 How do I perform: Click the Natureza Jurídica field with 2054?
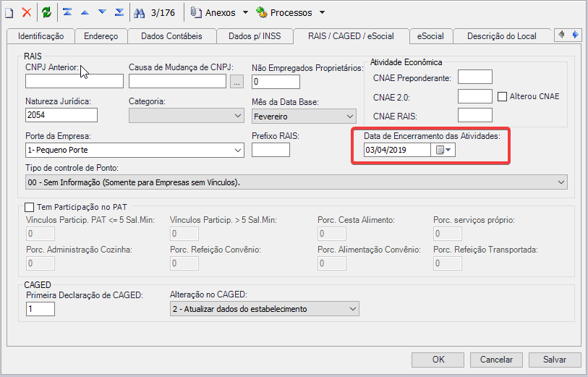pos(61,115)
